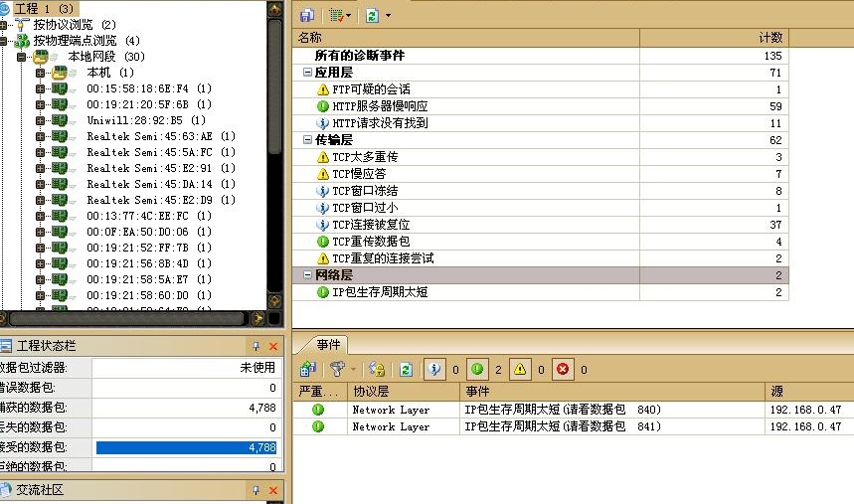Click the tree pane's vertical scroll up arrow

(275, 9)
